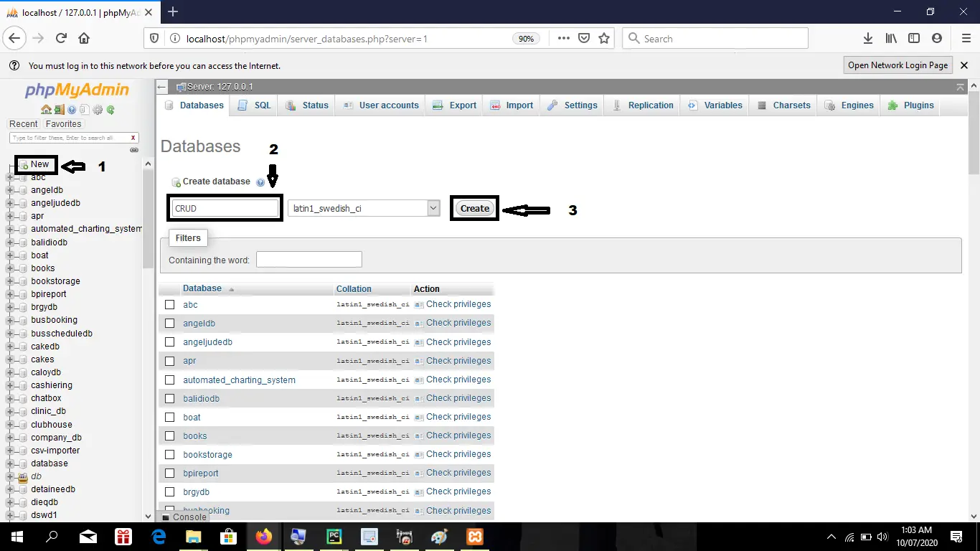Reload the current browser page

click(x=61, y=38)
